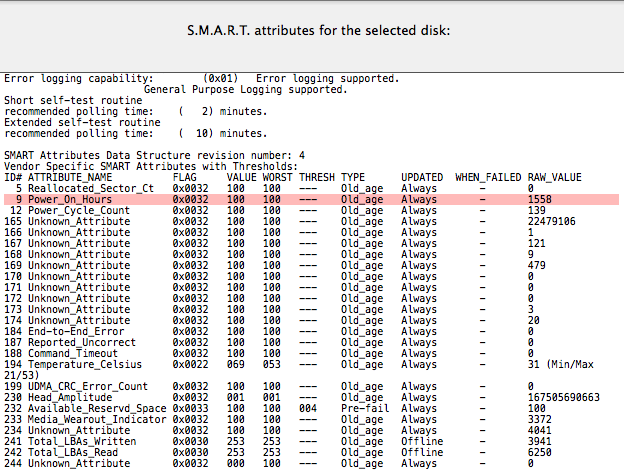
Task: Click Media_Wearout_Indicator raw value 3372
Action: pos(540,419)
